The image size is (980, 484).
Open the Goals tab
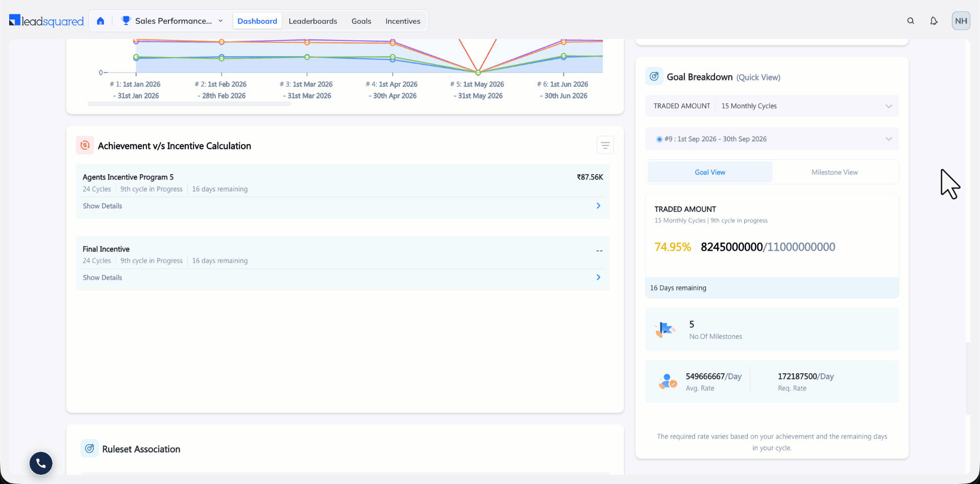click(361, 21)
